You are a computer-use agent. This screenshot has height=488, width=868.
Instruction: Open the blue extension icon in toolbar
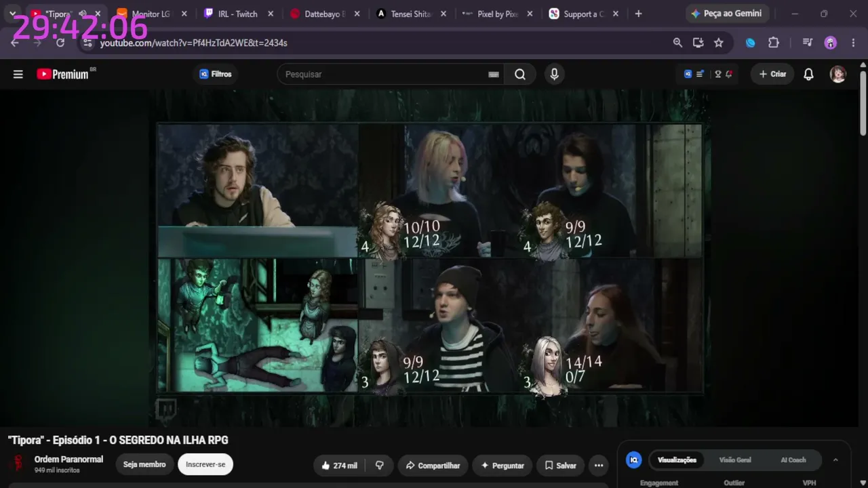pyautogui.click(x=751, y=43)
